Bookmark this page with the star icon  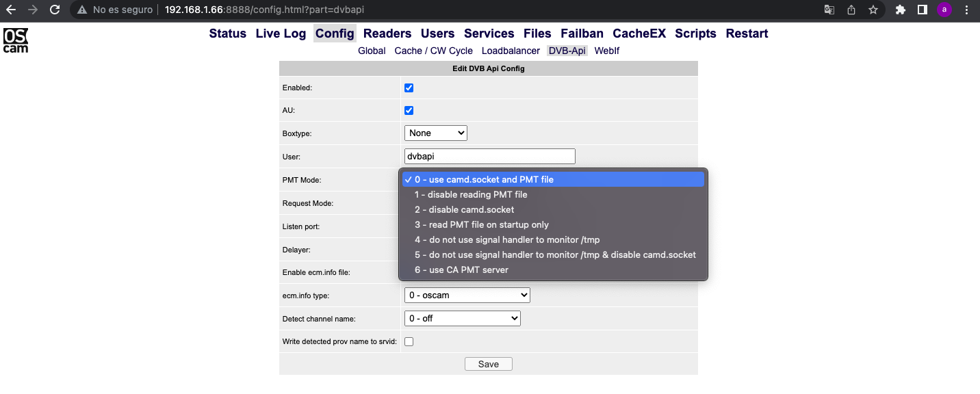pyautogui.click(x=873, y=10)
